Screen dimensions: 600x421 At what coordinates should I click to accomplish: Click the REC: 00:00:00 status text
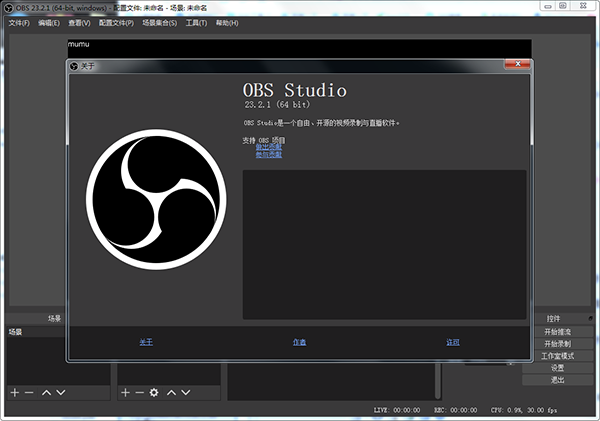point(455,410)
